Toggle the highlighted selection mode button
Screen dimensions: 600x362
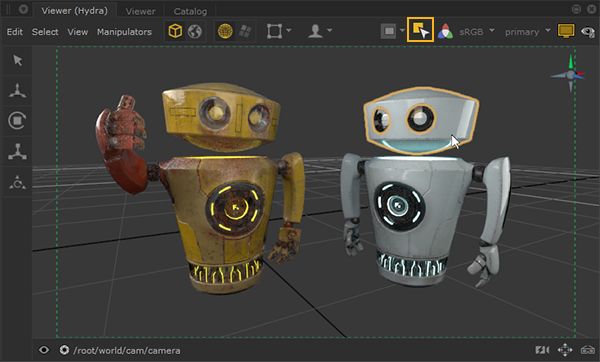coord(420,29)
